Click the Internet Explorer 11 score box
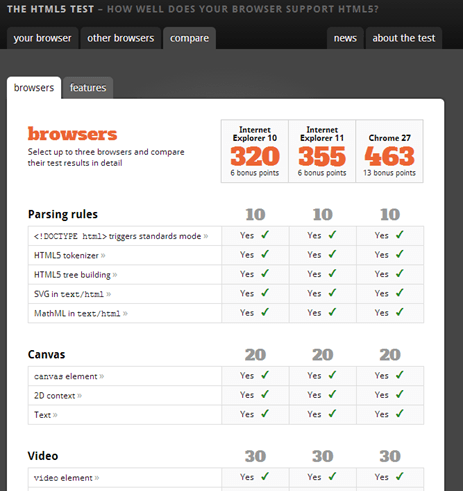Viewport: 463px width, 491px height. (x=322, y=151)
